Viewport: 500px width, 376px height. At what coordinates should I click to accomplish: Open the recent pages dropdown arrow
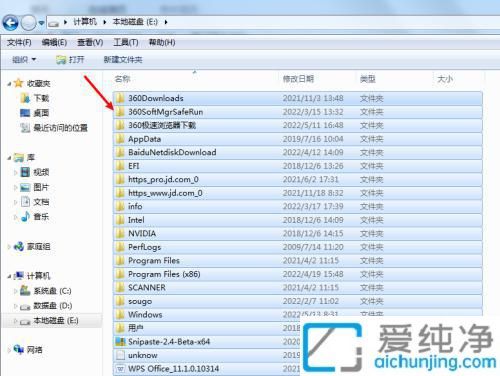point(41,23)
